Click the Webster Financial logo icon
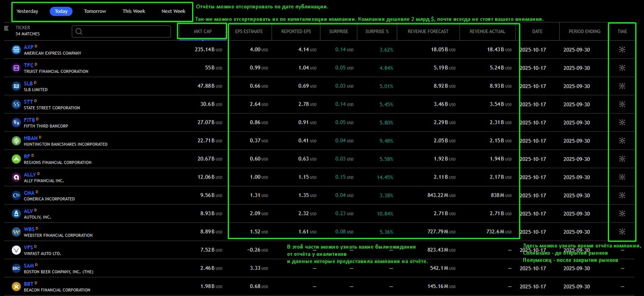 [x=16, y=232]
